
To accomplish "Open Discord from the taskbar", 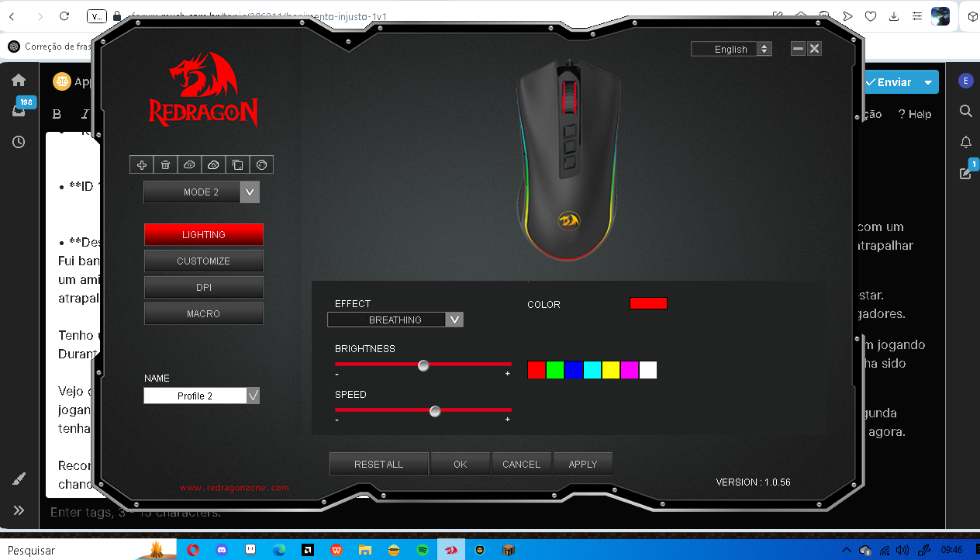I will tap(222, 549).
